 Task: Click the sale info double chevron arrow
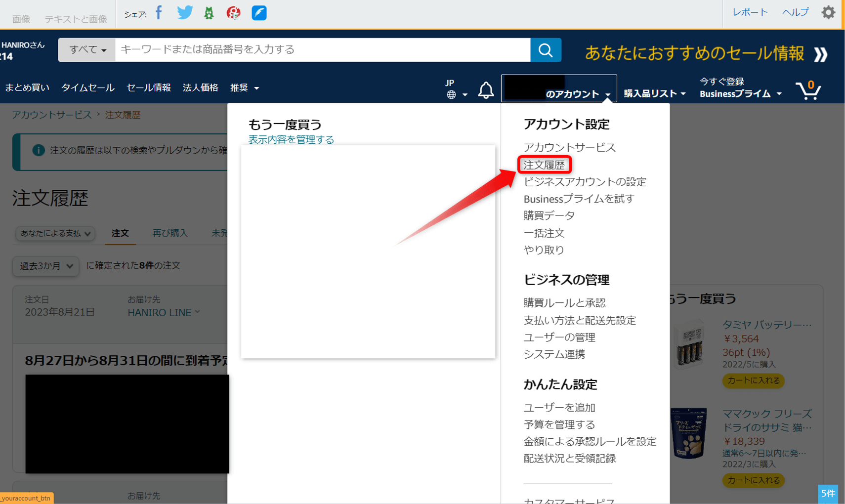pos(821,54)
